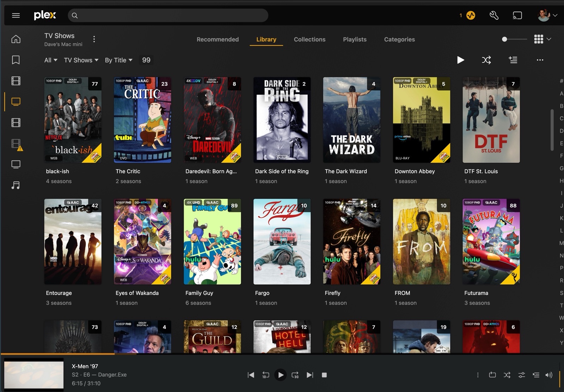564x392 pixels.
Task: Open the first film library in sidebar
Action: click(16, 81)
